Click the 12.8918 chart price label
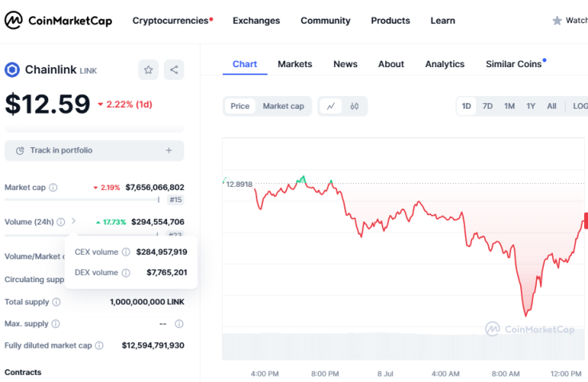This screenshot has height=382, width=588. [x=239, y=185]
